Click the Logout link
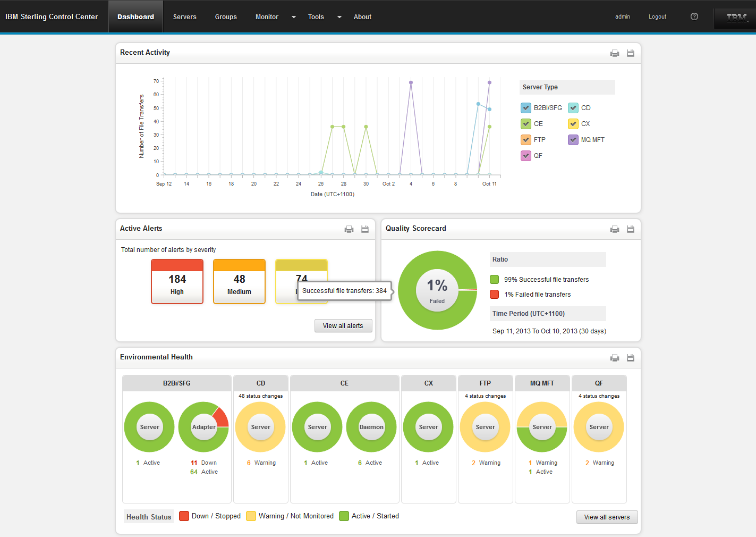 (x=657, y=16)
